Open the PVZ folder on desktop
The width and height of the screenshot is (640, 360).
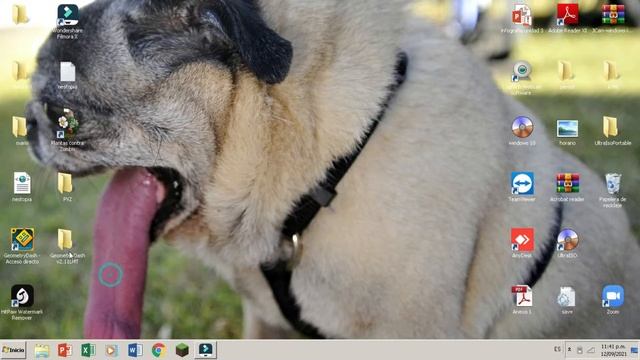65,187
